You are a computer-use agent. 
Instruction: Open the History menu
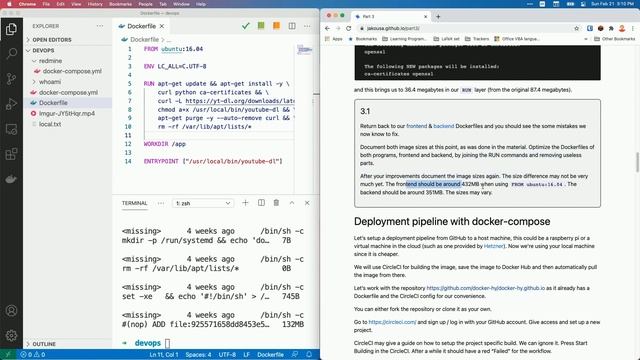pyautogui.click(x=95, y=4)
